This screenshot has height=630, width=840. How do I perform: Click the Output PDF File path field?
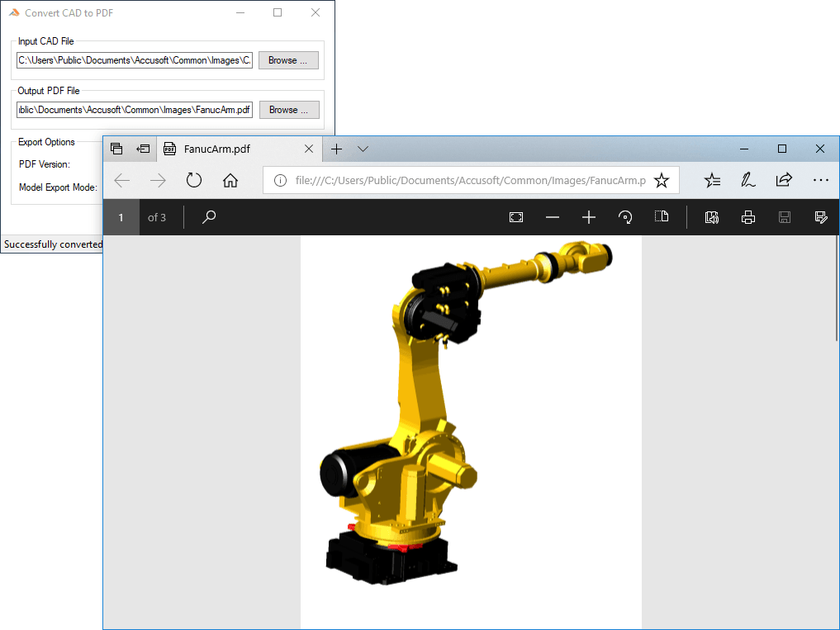click(135, 110)
